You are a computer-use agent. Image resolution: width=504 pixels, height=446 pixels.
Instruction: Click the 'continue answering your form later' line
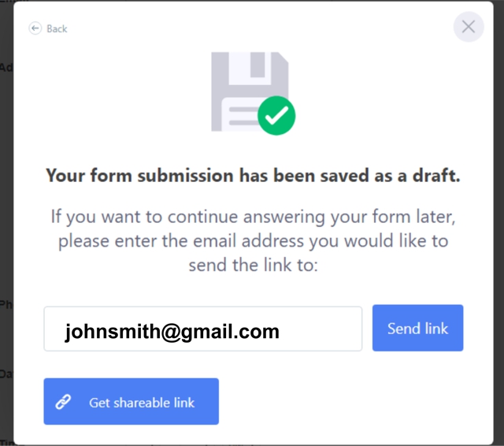[253, 216]
